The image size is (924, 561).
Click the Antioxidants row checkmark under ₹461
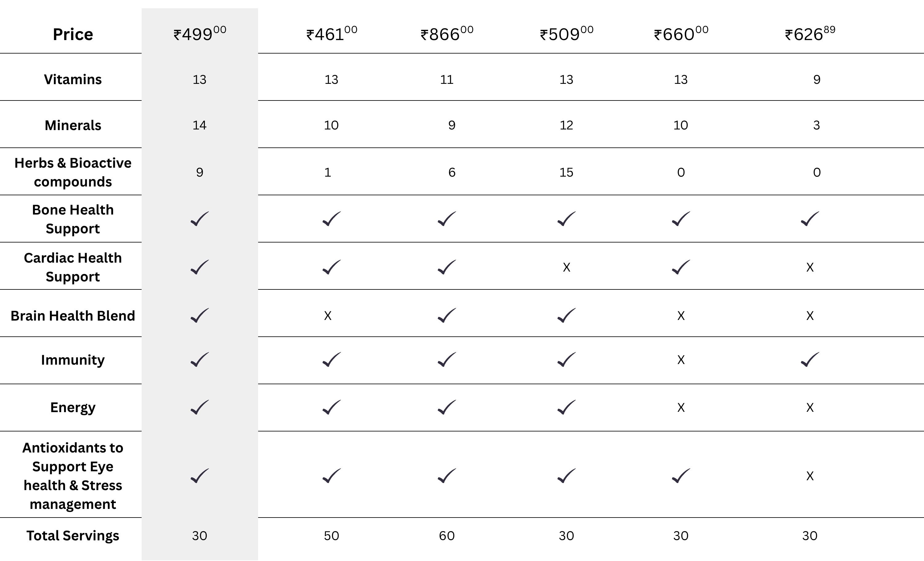pyautogui.click(x=331, y=476)
